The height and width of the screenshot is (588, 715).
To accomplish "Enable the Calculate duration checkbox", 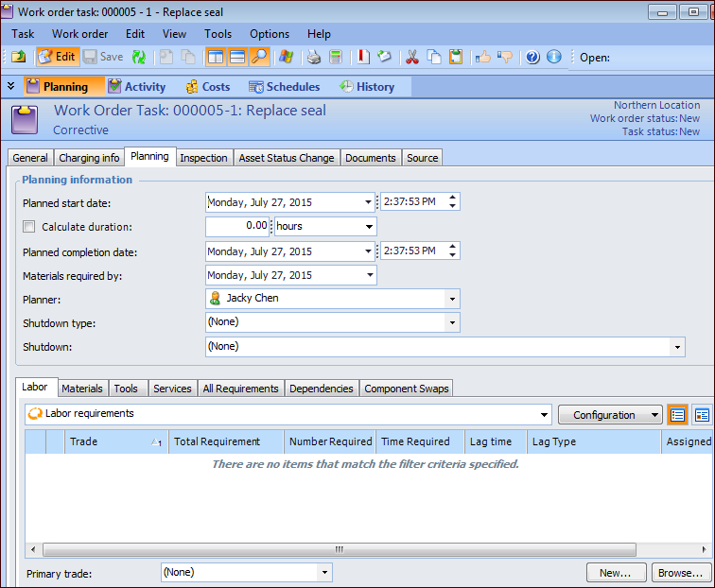I will (x=29, y=227).
